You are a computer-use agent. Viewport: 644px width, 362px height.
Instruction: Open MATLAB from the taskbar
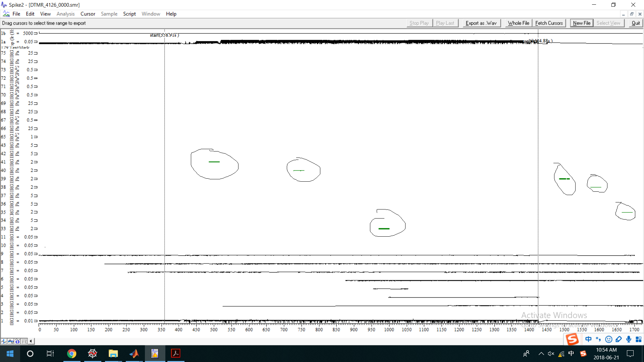tap(134, 353)
